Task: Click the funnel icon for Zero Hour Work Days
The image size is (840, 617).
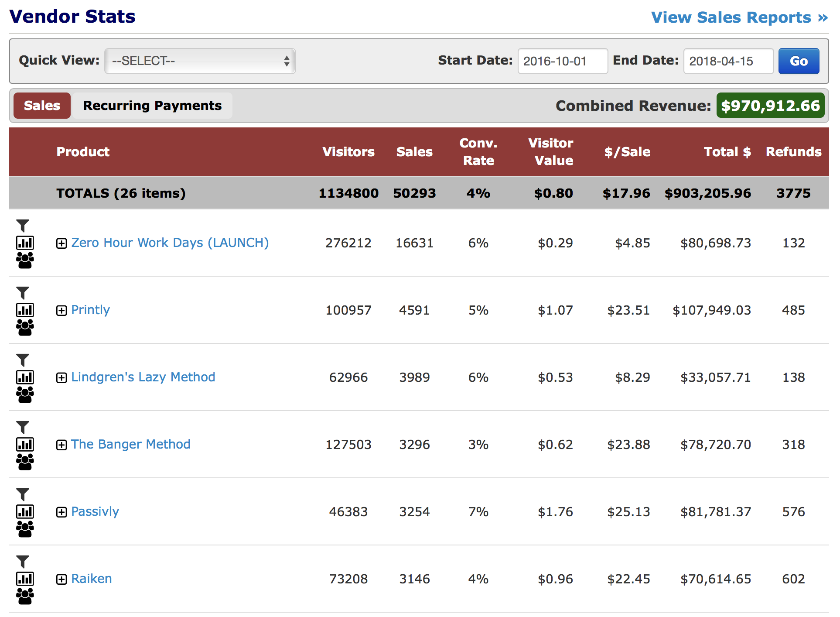Action: [x=23, y=226]
